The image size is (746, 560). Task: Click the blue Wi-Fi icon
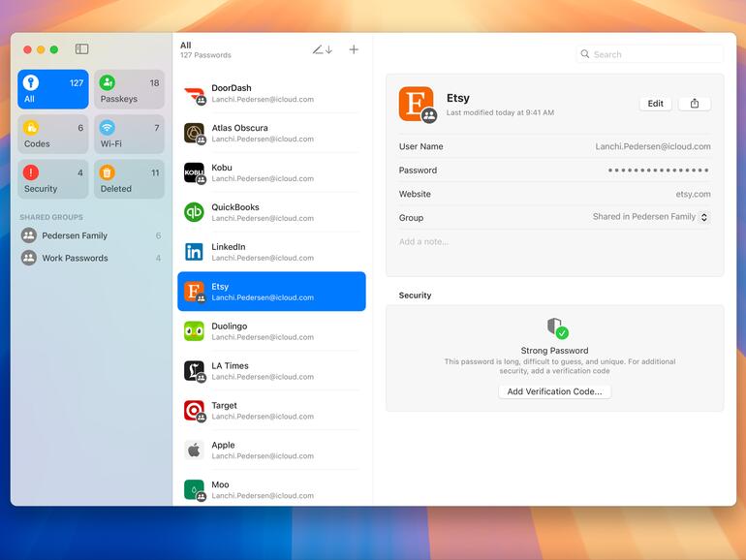point(107,127)
